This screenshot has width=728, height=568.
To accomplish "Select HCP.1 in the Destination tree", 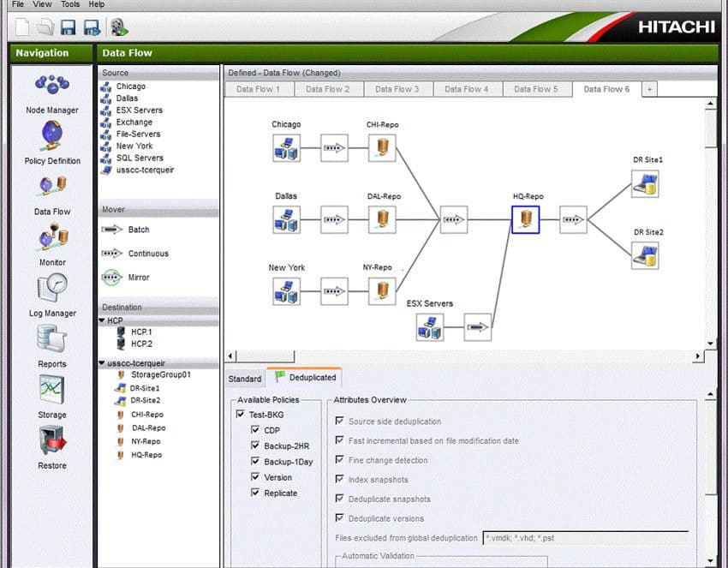I will click(x=141, y=332).
